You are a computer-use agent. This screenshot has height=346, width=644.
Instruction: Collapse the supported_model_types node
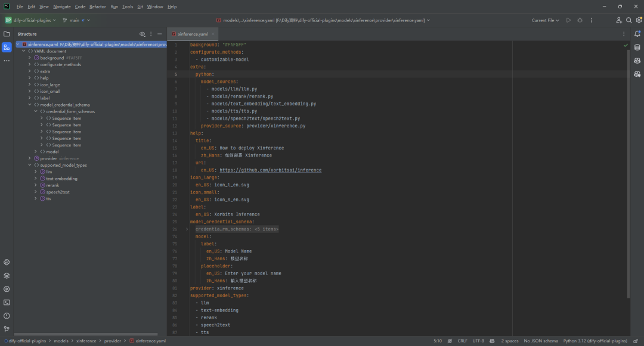point(30,165)
